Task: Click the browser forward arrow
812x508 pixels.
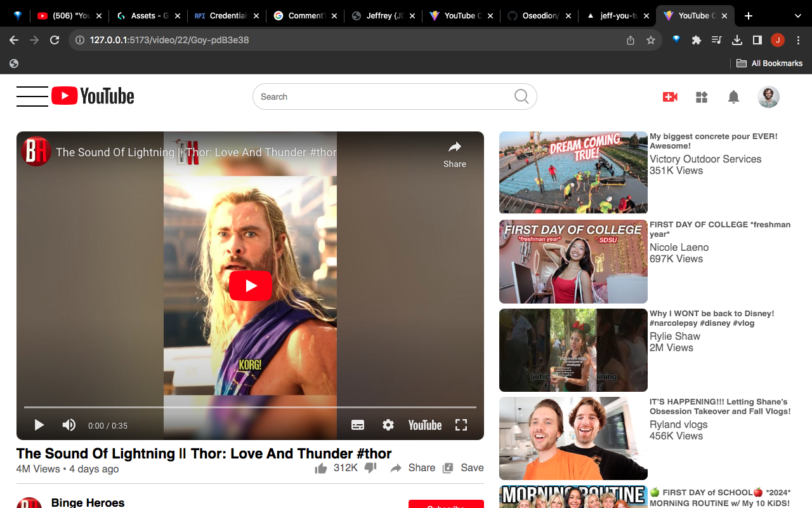Action: (x=34, y=40)
